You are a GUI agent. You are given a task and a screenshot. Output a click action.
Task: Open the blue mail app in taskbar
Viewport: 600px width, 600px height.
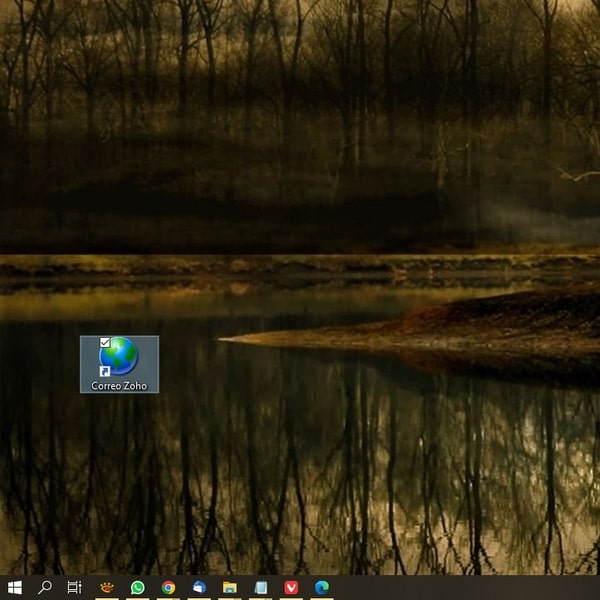click(x=199, y=587)
